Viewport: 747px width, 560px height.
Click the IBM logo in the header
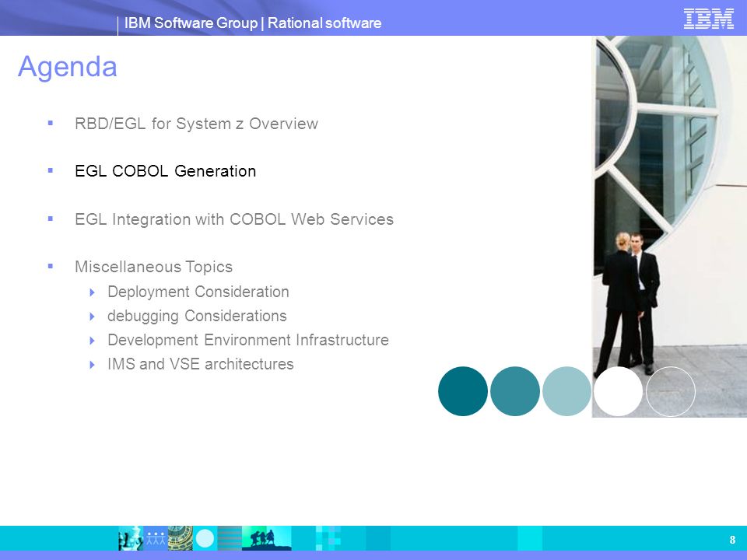click(x=708, y=19)
